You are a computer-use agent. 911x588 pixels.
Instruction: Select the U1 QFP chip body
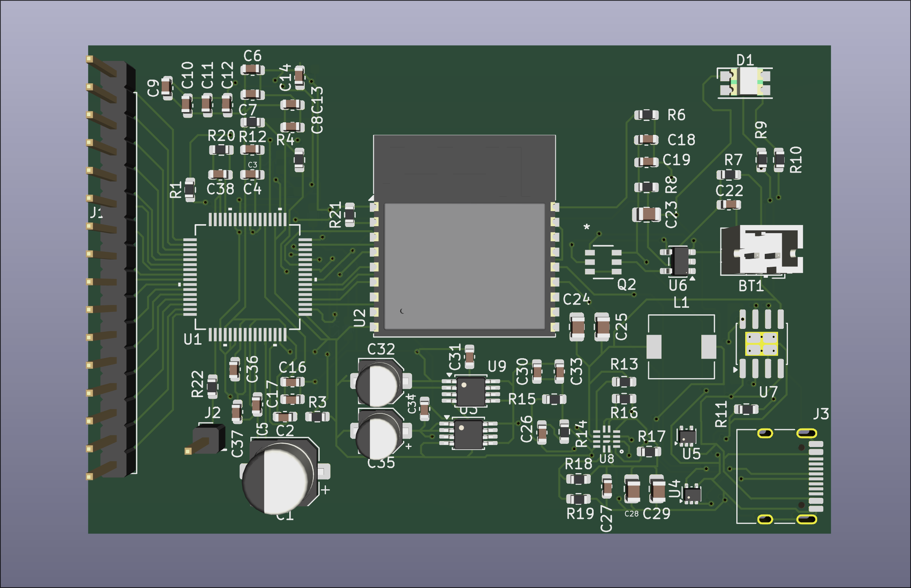247,277
